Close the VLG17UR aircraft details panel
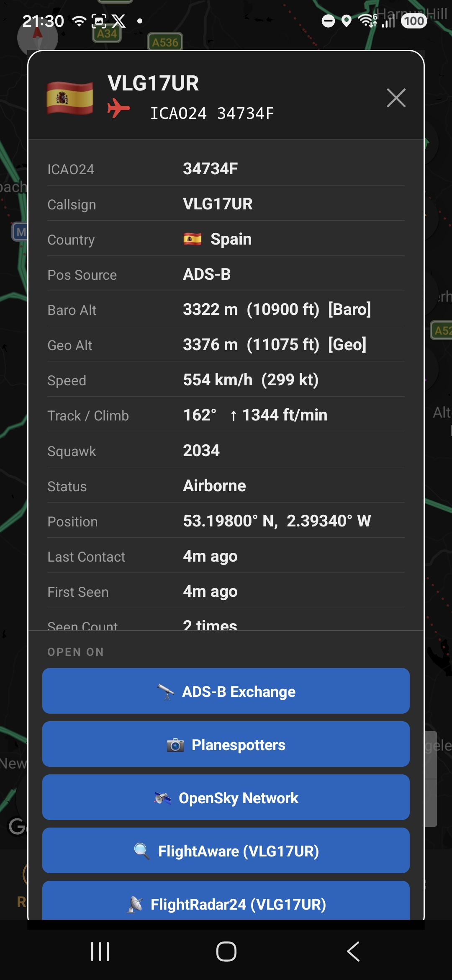Screen dimensions: 452x980 (396, 98)
